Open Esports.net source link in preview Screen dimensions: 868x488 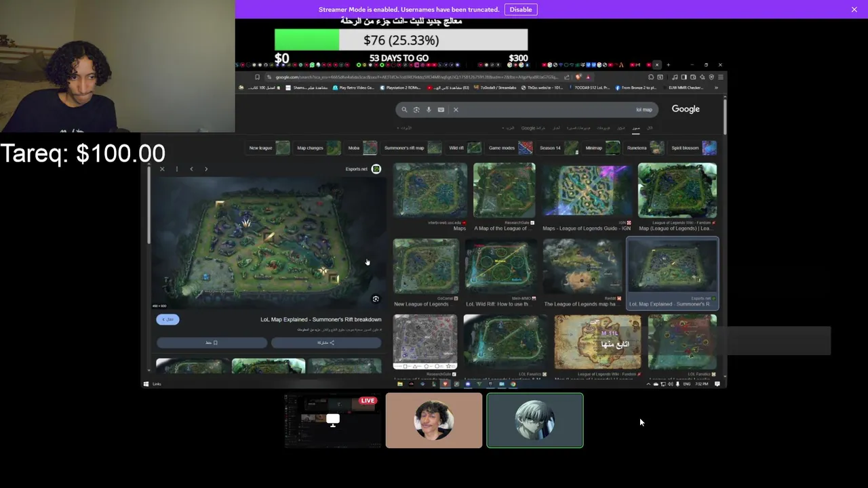(x=363, y=169)
